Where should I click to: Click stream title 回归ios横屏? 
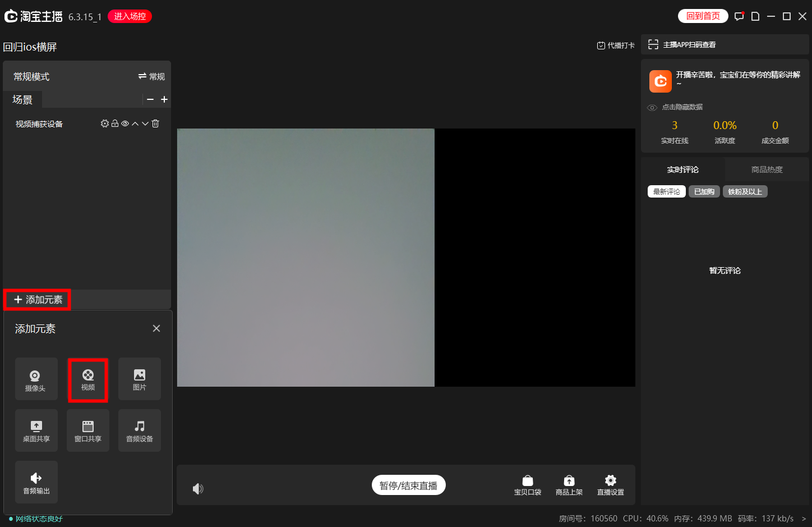pyautogui.click(x=30, y=47)
